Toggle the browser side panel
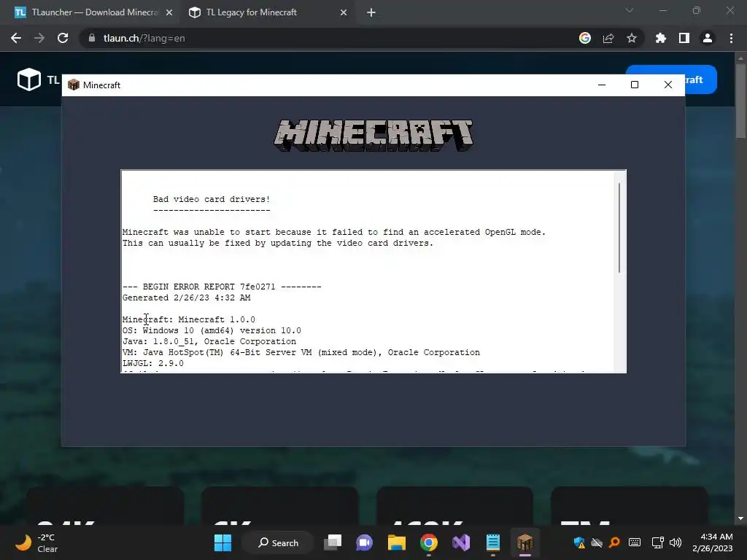 coord(684,38)
